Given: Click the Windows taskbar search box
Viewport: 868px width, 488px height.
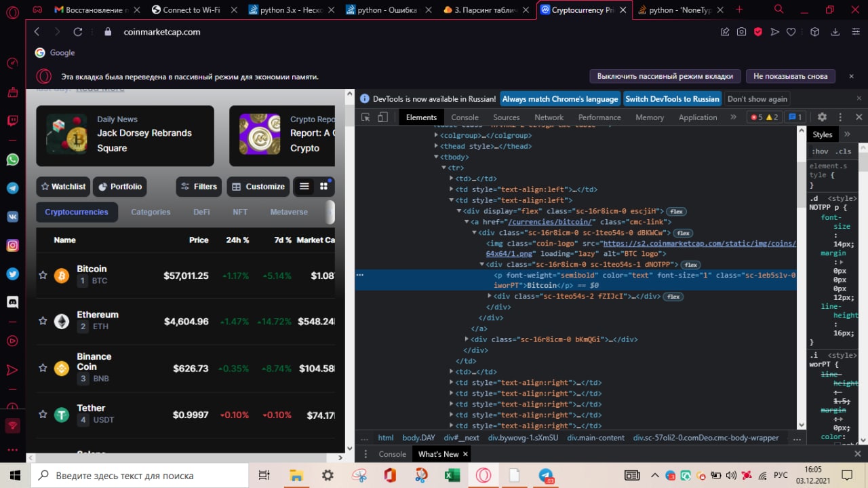Looking at the screenshot, I should pyautogui.click(x=140, y=475).
